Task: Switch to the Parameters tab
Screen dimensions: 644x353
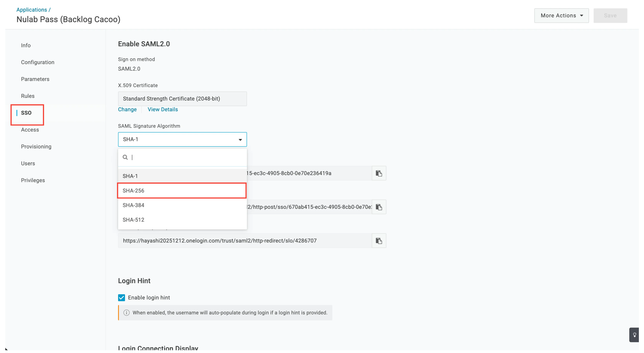Action: tap(35, 79)
